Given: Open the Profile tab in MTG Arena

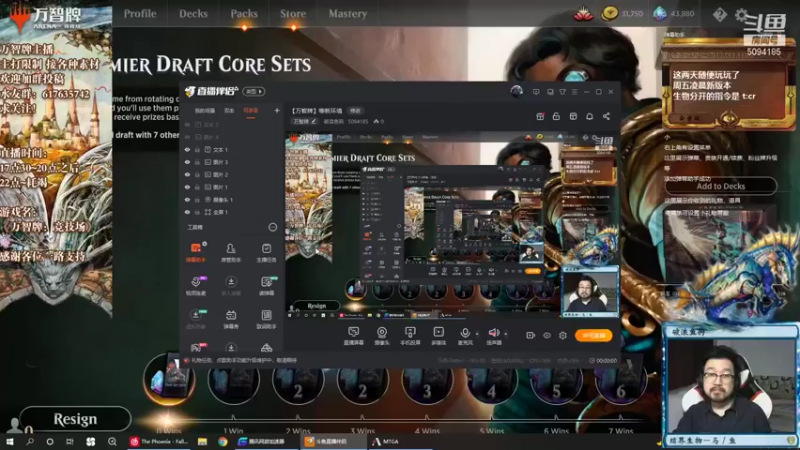Looking at the screenshot, I should (140, 14).
